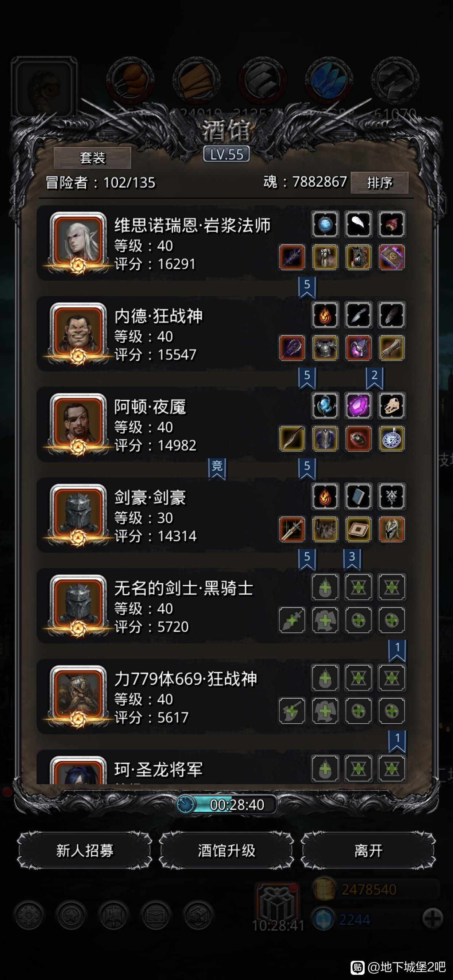The image size is (453, 980).
Task: Open the sword weapon slot of 剑豪·剑豪
Action: point(291,529)
